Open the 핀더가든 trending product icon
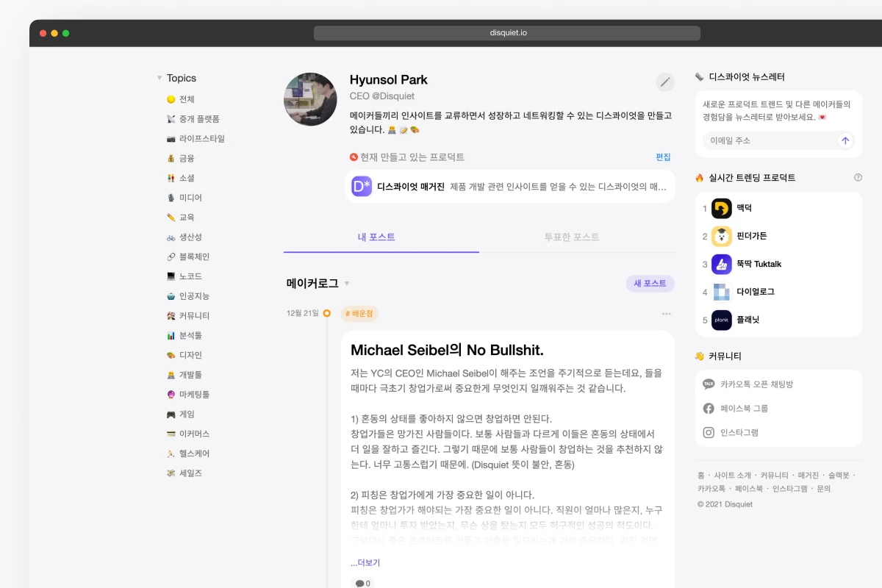 point(722,237)
